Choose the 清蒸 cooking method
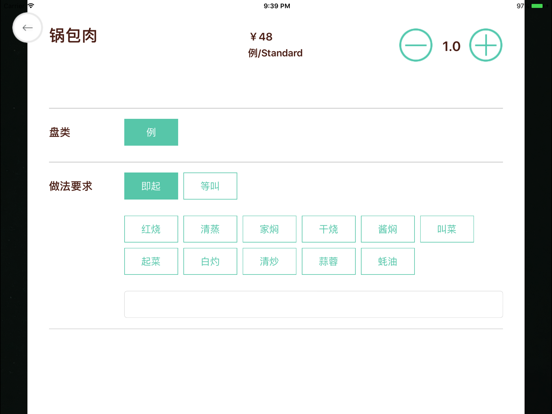This screenshot has width=552, height=414. coord(210,229)
